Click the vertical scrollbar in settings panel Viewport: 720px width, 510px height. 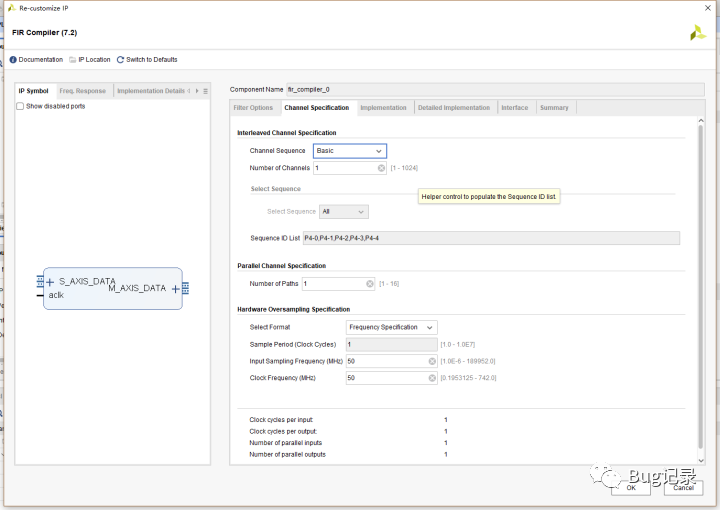pyautogui.click(x=700, y=280)
